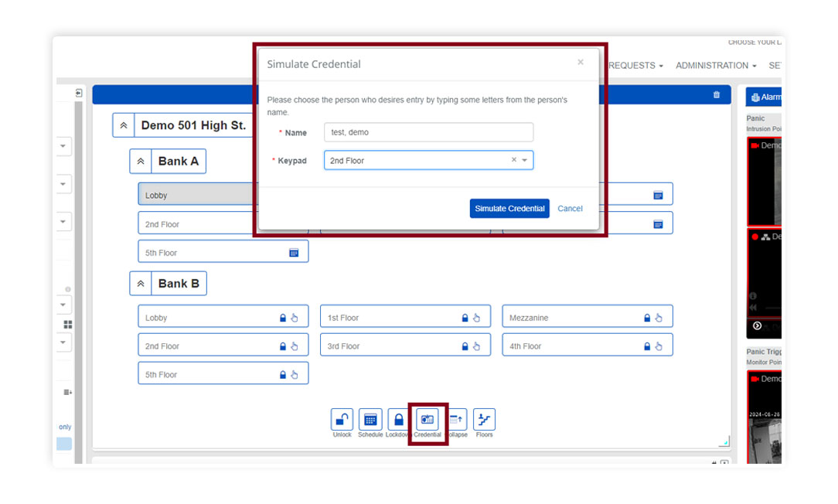This screenshot has height=504, width=838.
Task: Click the lock icon on Mezzanine
Action: pos(647,318)
